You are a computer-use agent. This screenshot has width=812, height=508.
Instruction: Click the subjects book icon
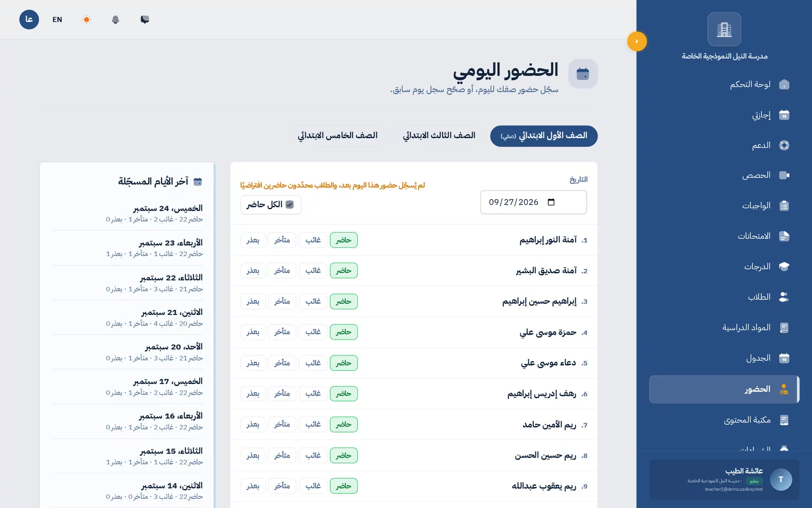(784, 328)
